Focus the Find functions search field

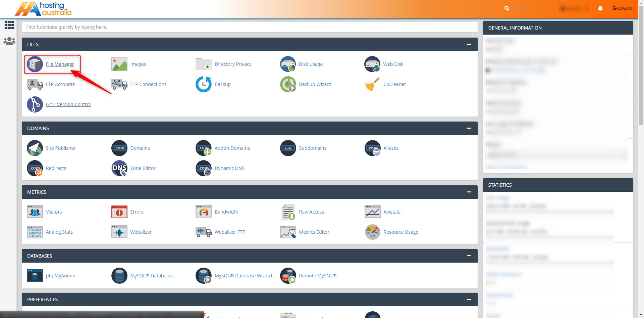(250, 27)
